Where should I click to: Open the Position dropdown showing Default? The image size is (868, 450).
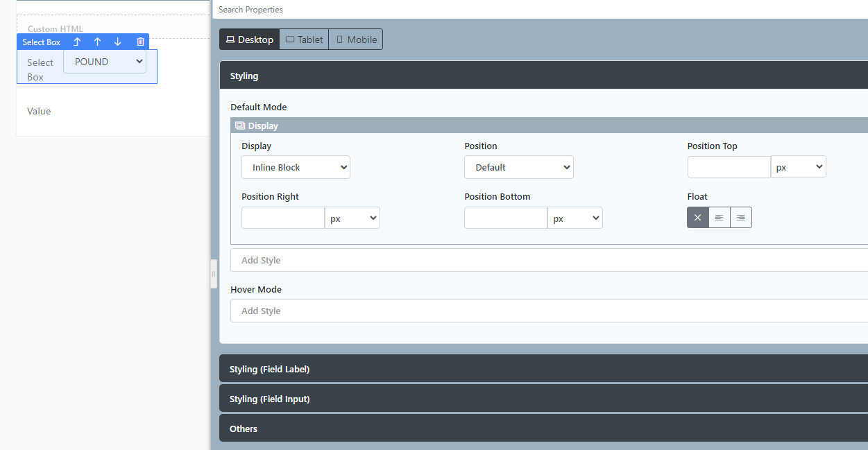[x=519, y=167]
